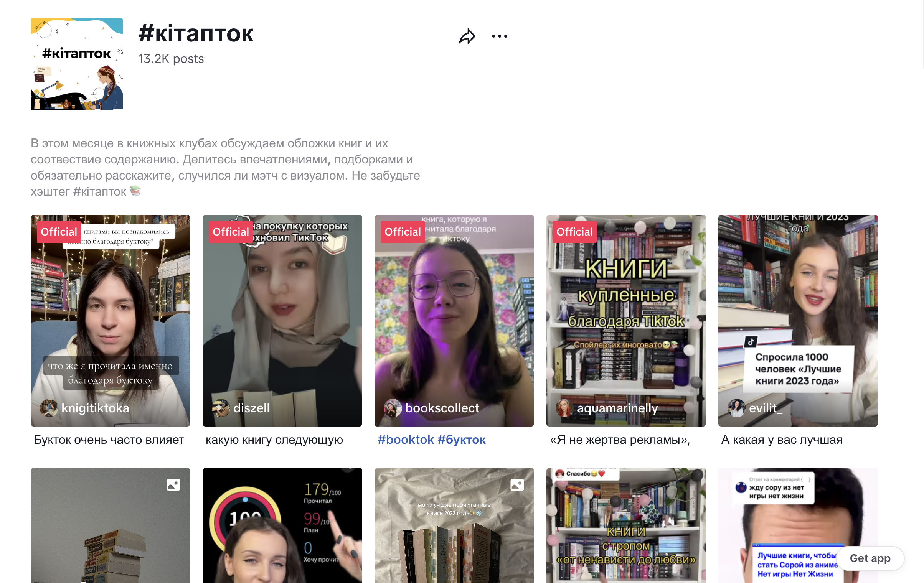Screen dimensions: 924x583
Task: Open the diszell username link
Action: pos(251,408)
